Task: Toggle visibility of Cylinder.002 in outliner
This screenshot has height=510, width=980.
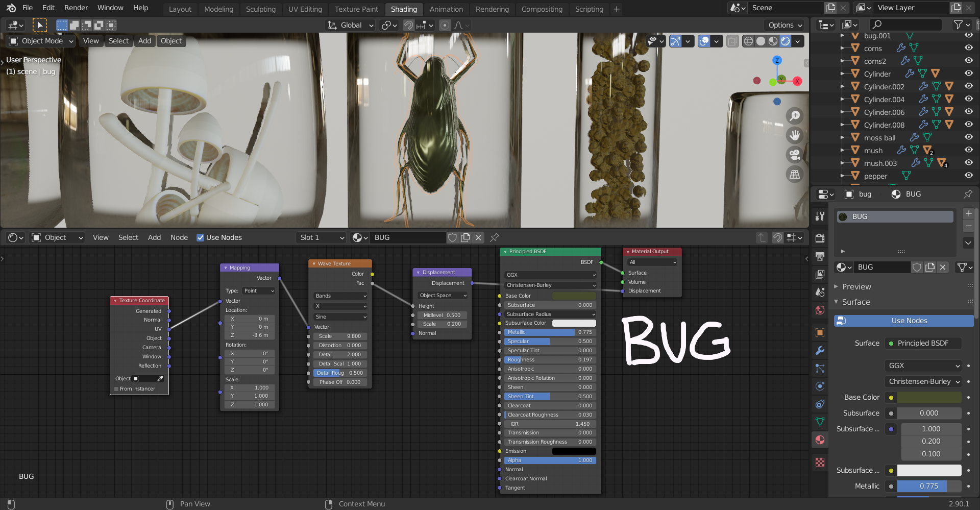Action: click(968, 86)
